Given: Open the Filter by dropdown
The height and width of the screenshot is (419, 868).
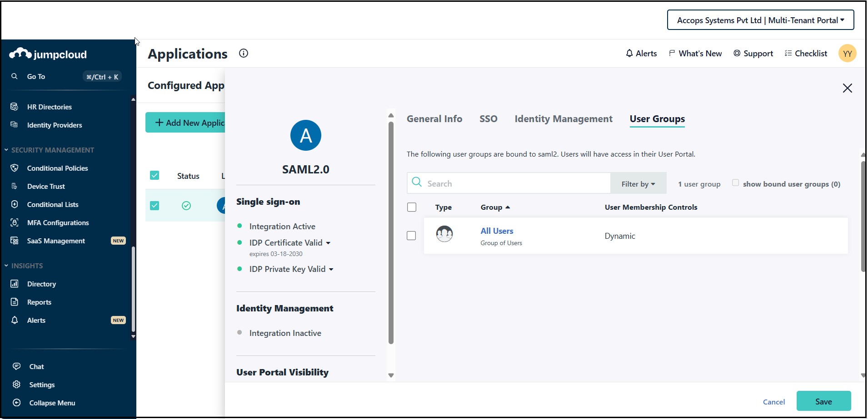Looking at the screenshot, I should [638, 184].
